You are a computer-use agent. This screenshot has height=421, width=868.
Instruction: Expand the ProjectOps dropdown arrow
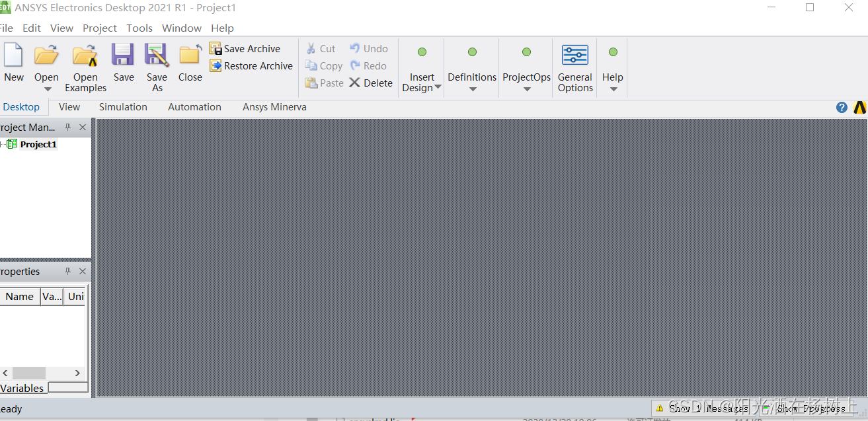(x=526, y=89)
